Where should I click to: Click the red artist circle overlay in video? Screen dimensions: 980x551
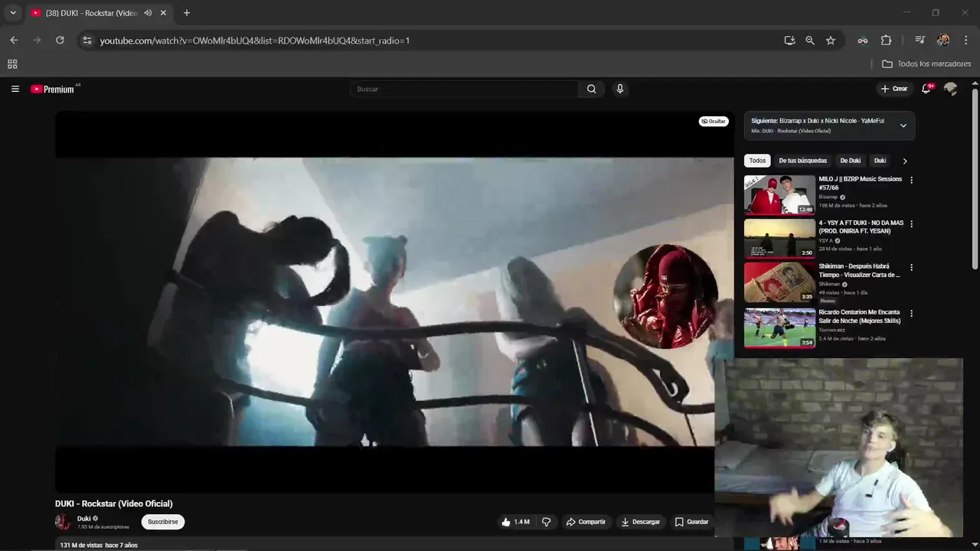coord(665,296)
